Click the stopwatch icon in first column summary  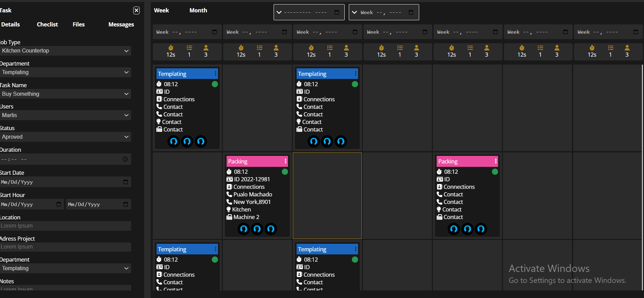coord(171,48)
